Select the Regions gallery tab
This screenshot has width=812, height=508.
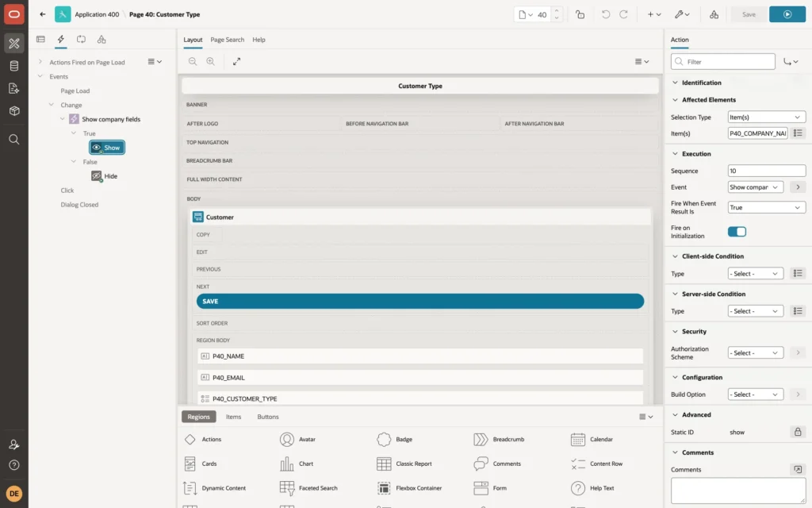pyautogui.click(x=199, y=417)
